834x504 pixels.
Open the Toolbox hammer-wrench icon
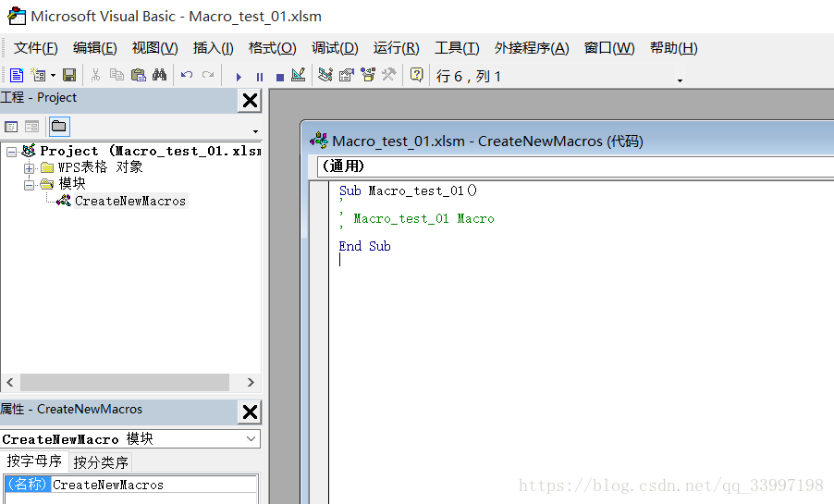(x=389, y=75)
